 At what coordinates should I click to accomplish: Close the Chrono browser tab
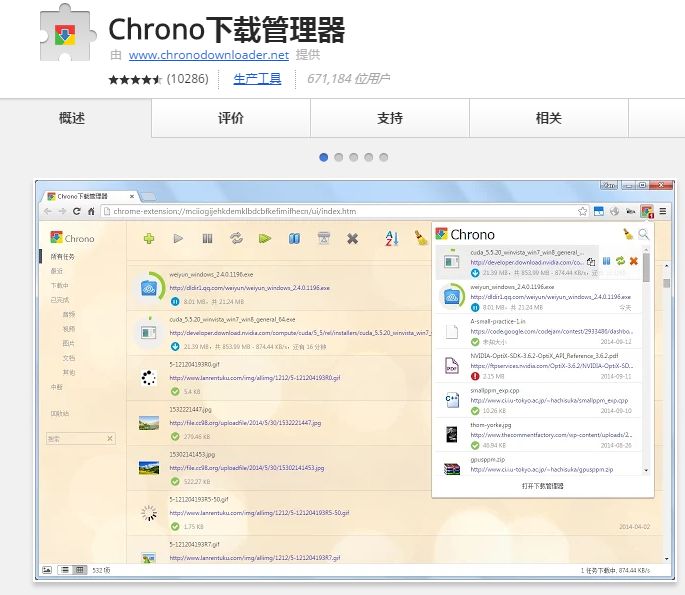131,197
